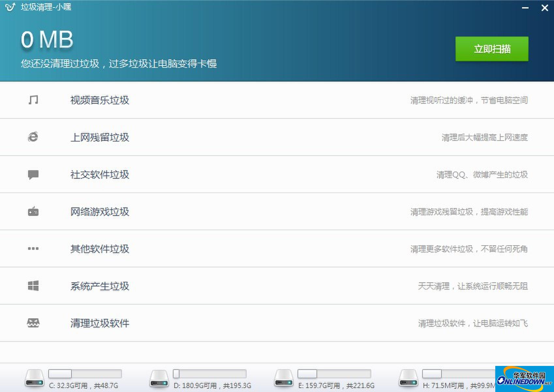Screen dimensions: 554x392
Task: Select the 清理垃圾软件 category label
Action: (100, 323)
